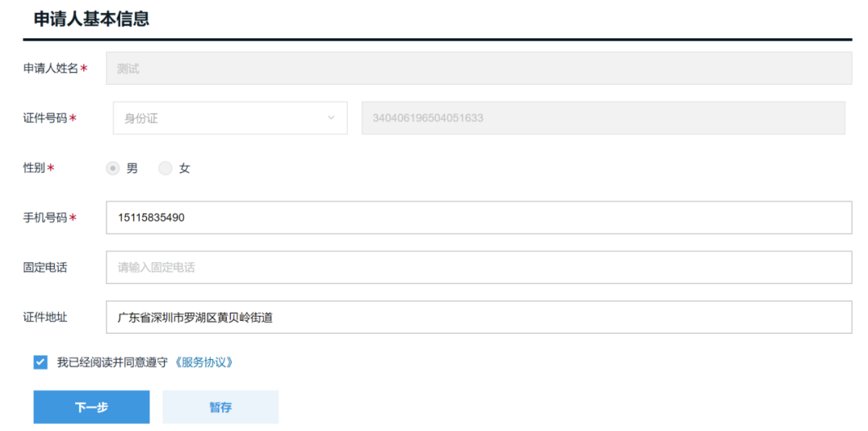Save draft with the 暂存 button
Screen dimensions: 868x431
220,407
